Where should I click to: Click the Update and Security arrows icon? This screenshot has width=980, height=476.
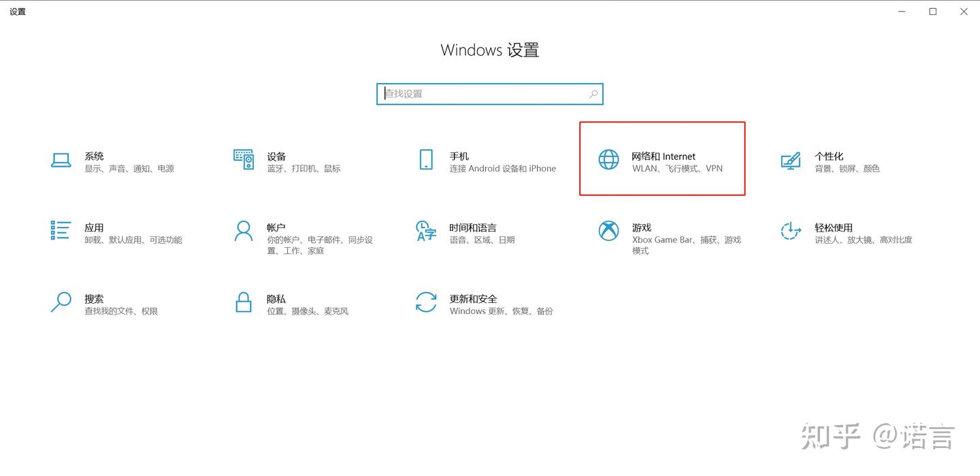pos(426,302)
